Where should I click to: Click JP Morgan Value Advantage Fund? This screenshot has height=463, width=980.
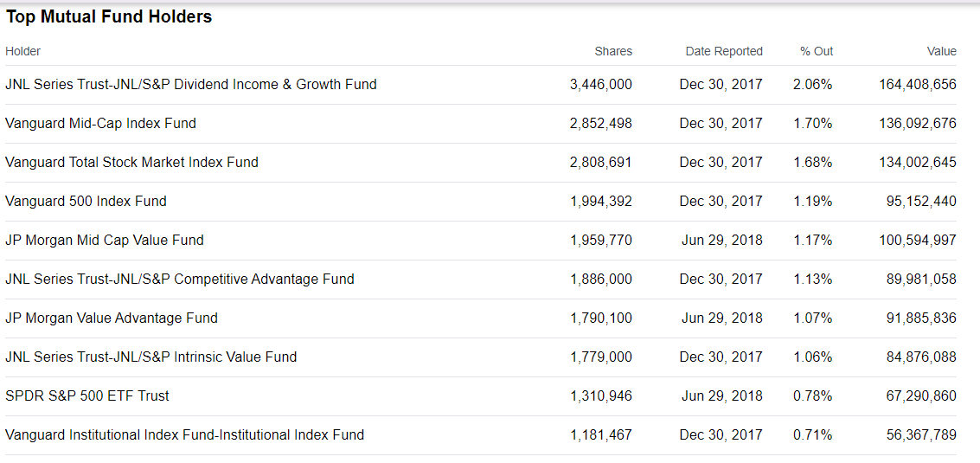coord(112,318)
